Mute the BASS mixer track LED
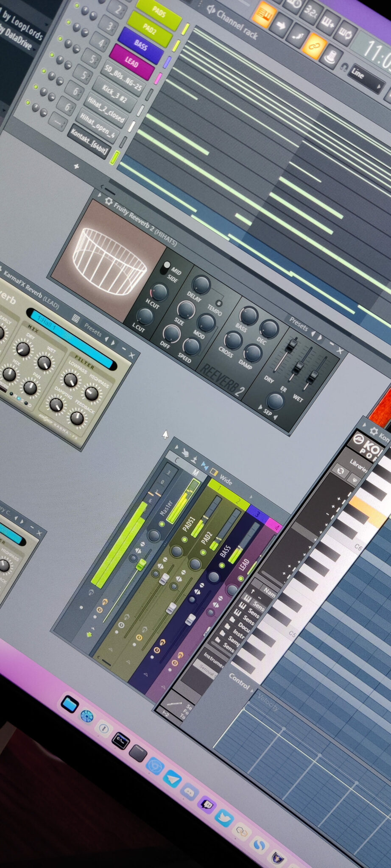This screenshot has width=391, height=868. click(221, 565)
